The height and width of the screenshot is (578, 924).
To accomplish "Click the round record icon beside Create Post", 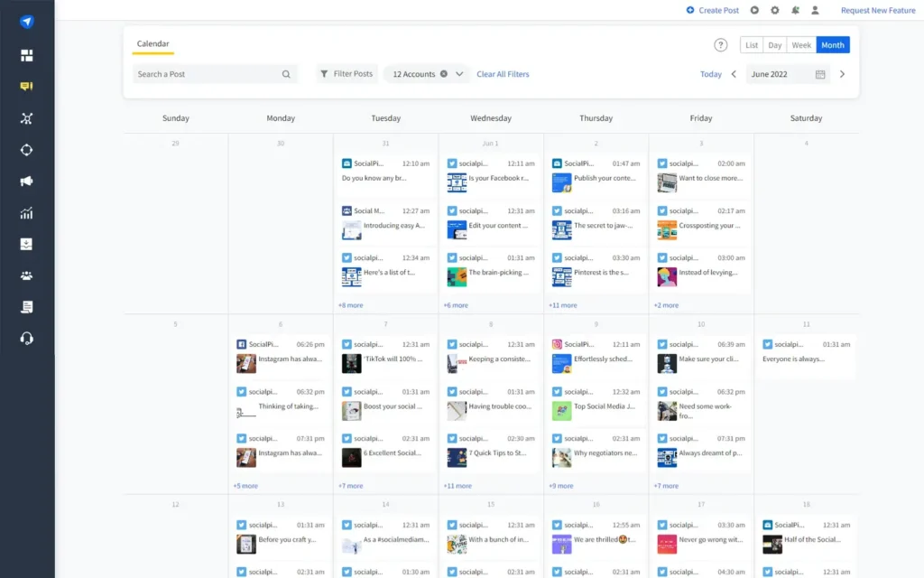I will point(754,10).
